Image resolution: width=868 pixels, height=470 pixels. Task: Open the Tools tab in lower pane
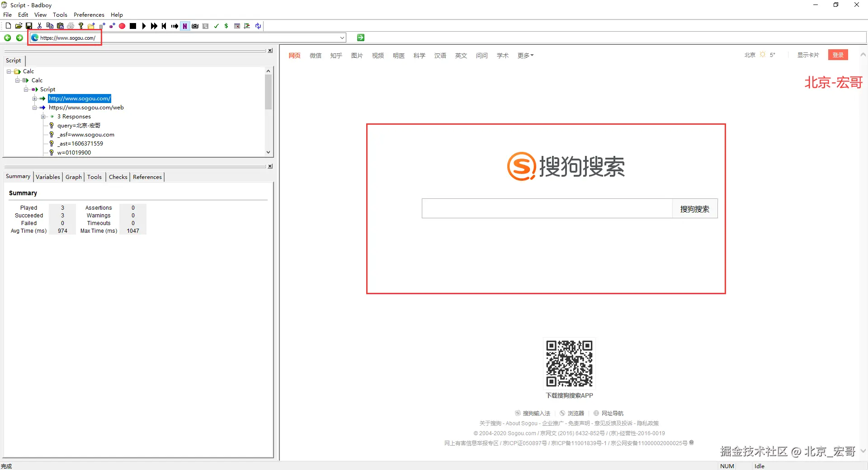click(94, 177)
